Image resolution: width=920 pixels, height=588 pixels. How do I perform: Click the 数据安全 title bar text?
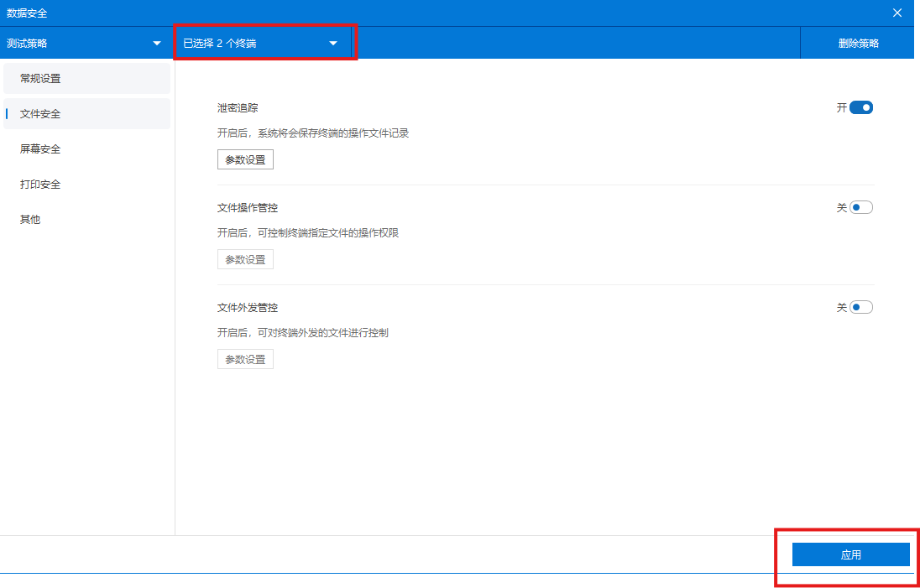coord(29,13)
